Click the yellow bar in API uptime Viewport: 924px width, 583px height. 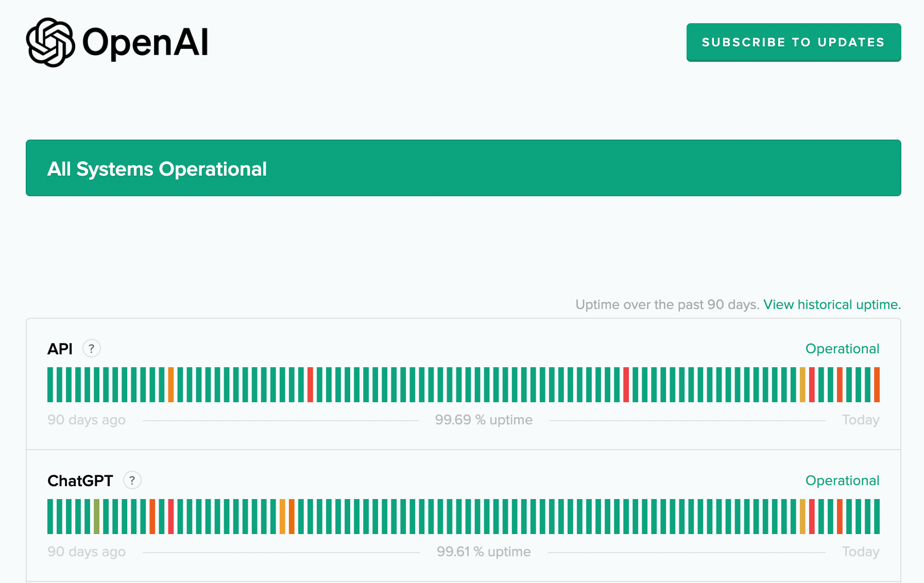coord(802,385)
